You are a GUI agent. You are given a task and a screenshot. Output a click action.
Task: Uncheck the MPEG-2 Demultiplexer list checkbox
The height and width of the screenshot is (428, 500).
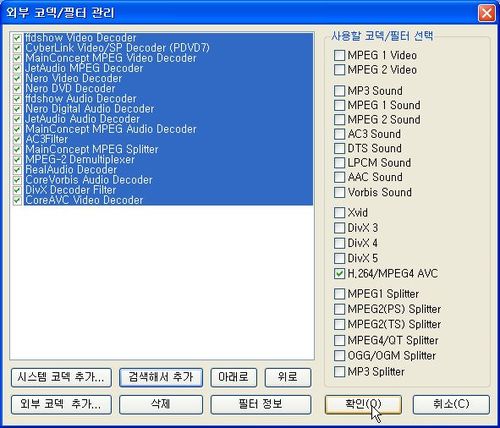pyautogui.click(x=17, y=160)
